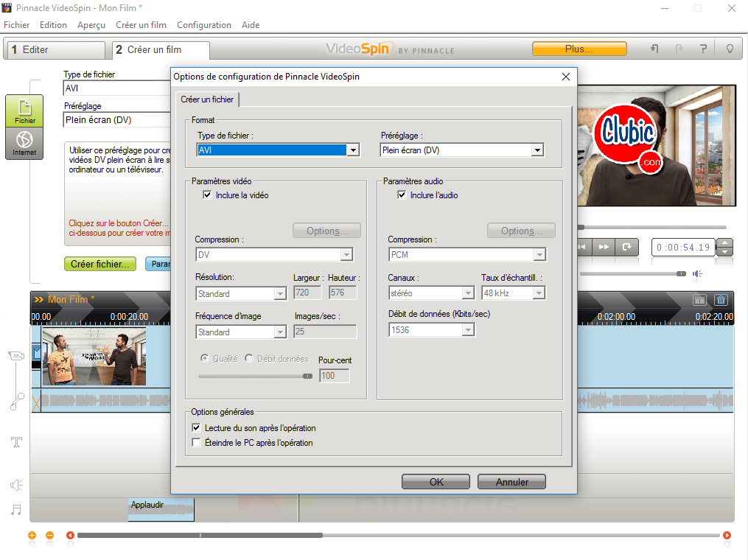Click the redo arrow icon in top toolbar
The height and width of the screenshot is (560, 748).
click(679, 49)
